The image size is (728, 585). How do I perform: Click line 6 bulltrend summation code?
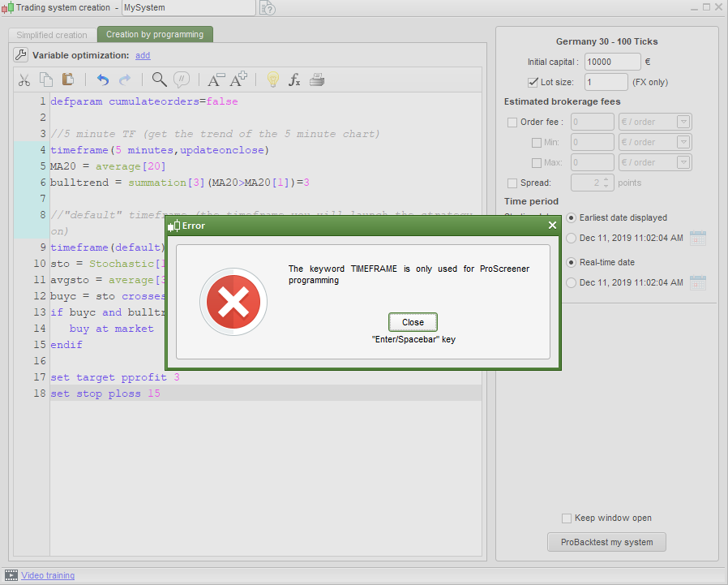click(180, 183)
